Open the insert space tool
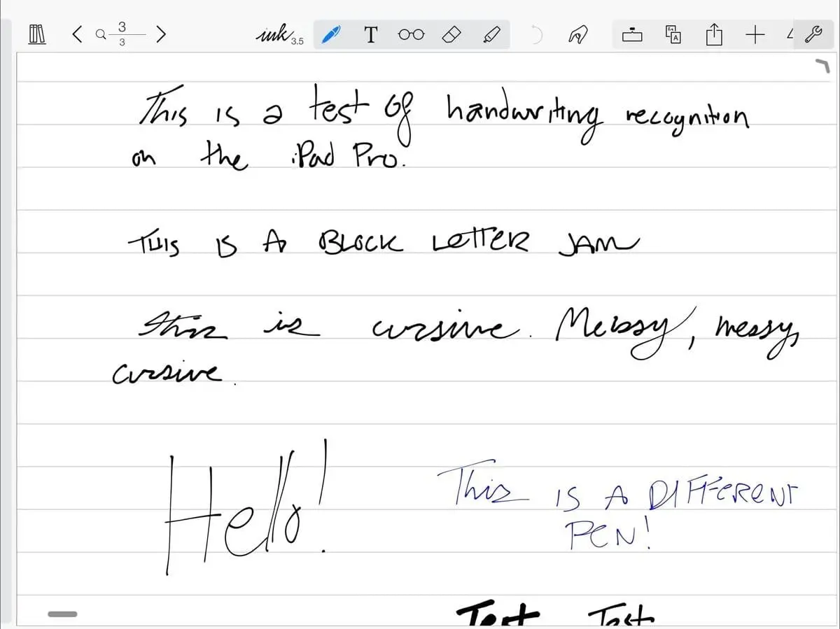840x629 pixels. [x=631, y=34]
